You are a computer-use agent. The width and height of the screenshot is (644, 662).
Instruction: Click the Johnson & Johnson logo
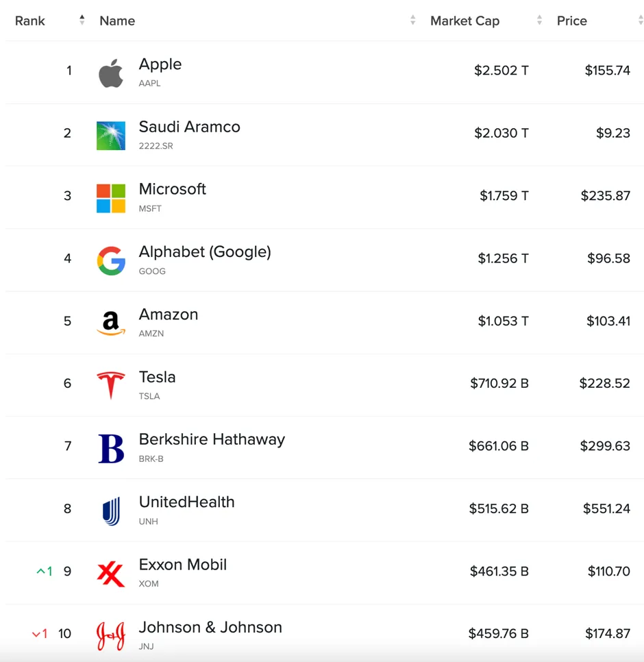pos(110,636)
